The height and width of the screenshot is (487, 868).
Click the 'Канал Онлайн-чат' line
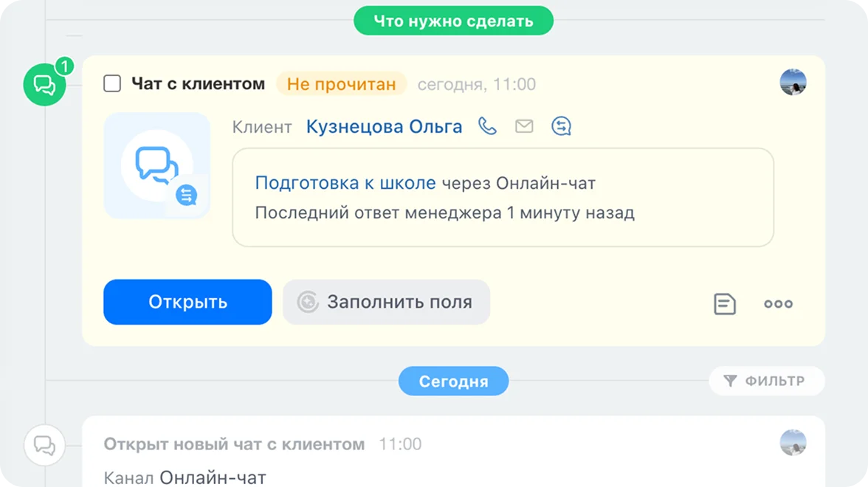(x=185, y=477)
